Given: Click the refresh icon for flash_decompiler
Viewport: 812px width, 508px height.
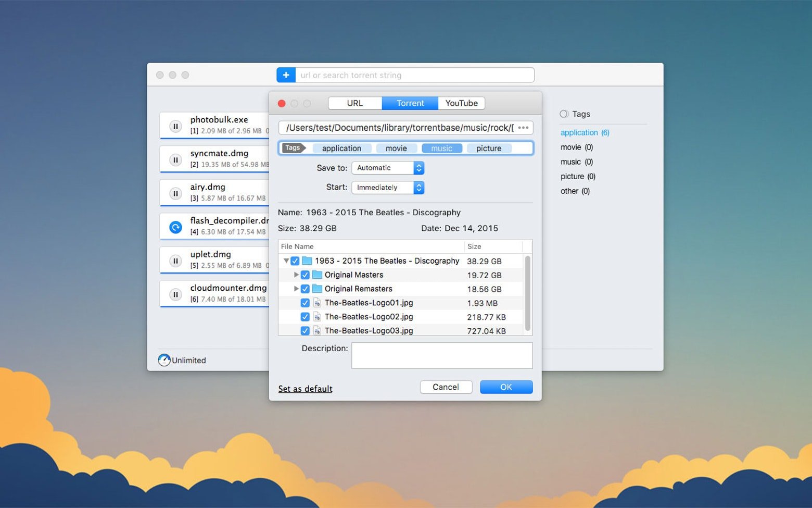Looking at the screenshot, I should click(x=176, y=227).
